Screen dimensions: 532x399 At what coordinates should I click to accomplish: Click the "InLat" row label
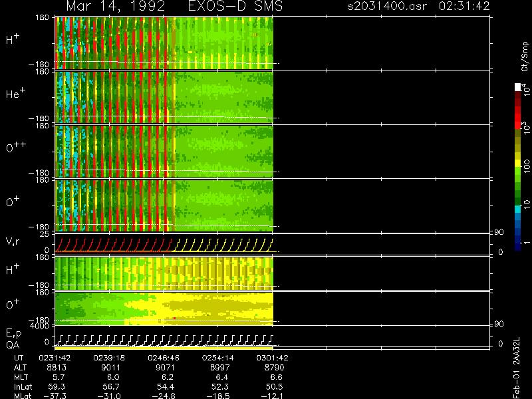click(23, 386)
